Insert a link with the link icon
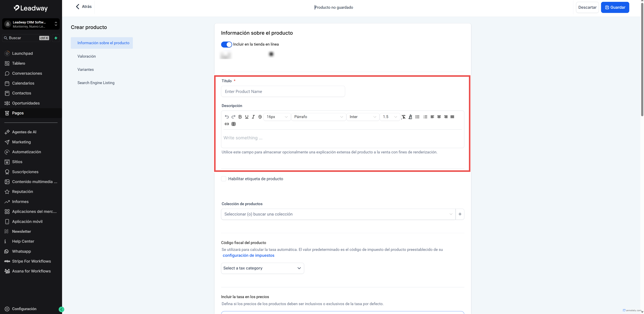Image resolution: width=644 pixels, height=314 pixels. (226, 124)
